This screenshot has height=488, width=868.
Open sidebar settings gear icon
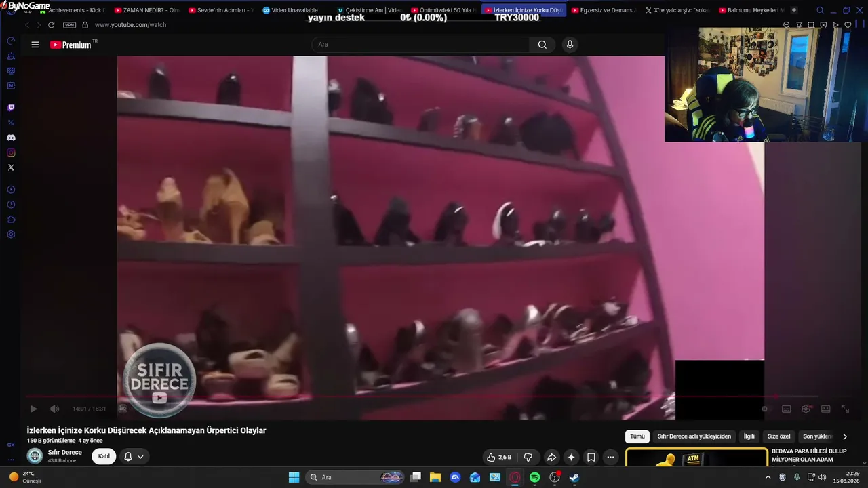pyautogui.click(x=11, y=235)
